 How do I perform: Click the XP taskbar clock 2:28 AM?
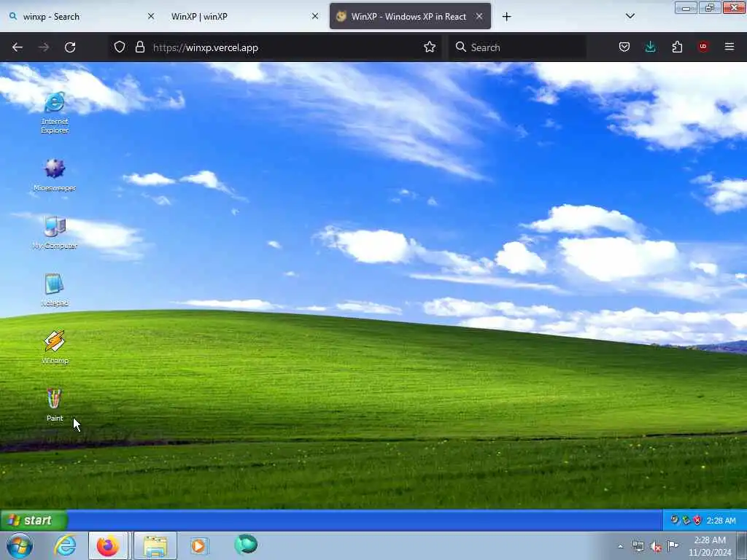(721, 521)
